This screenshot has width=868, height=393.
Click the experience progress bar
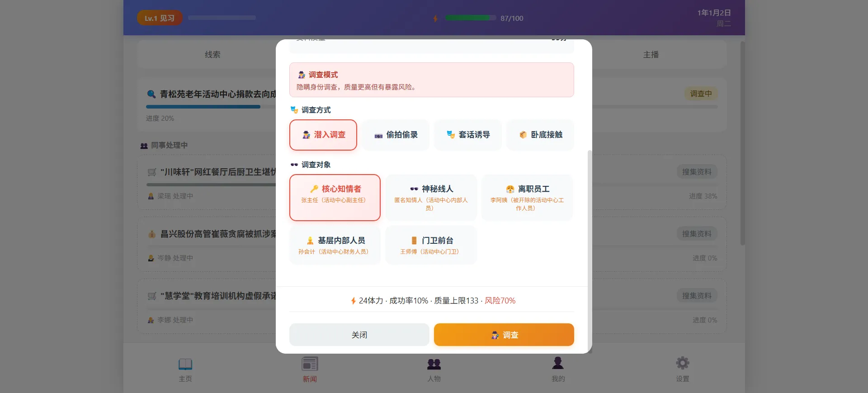point(222,18)
